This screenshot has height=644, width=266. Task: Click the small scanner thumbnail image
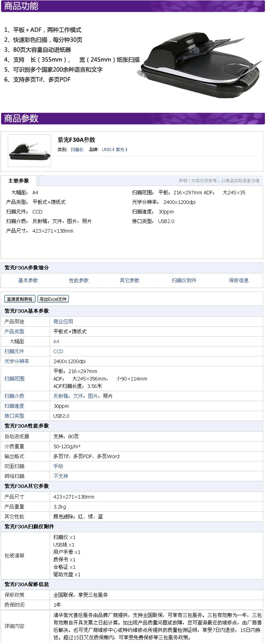click(x=29, y=151)
